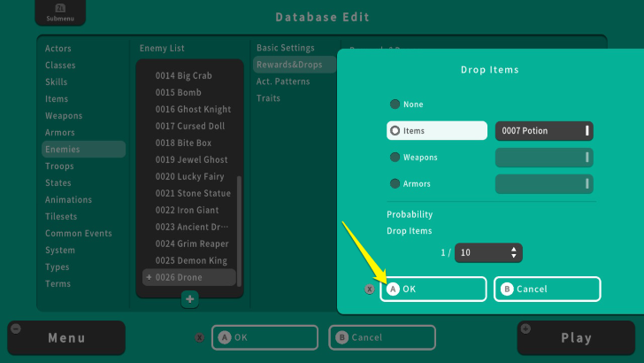The height and width of the screenshot is (363, 644).
Task: Select enemy 0025 Demon King
Action: (x=189, y=261)
